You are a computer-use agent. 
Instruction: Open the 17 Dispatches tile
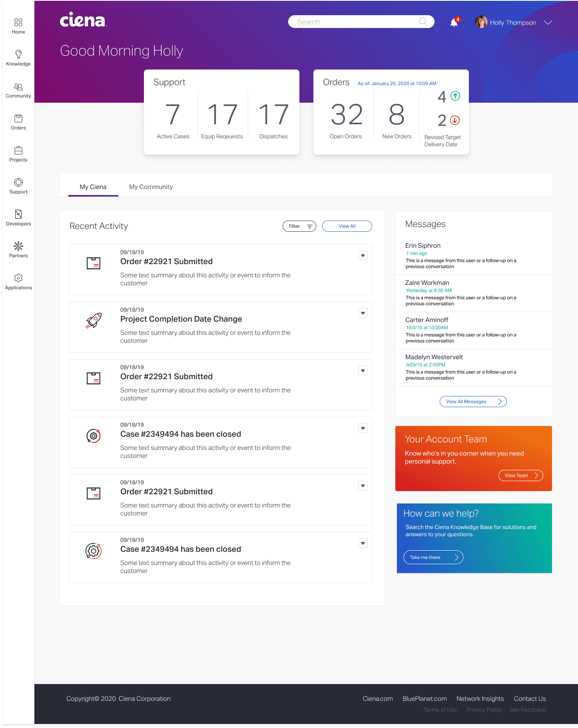click(273, 120)
